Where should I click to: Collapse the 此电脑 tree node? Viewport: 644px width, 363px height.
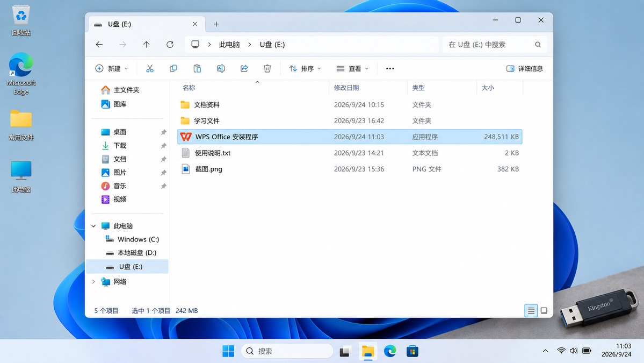point(93,226)
